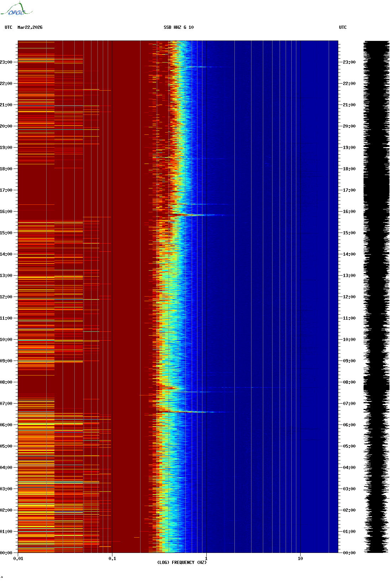Viewport: 392px width, 581px height.
Task: Click the (LOG) FREQUENCY (HZ) axis title
Action: 182,563
